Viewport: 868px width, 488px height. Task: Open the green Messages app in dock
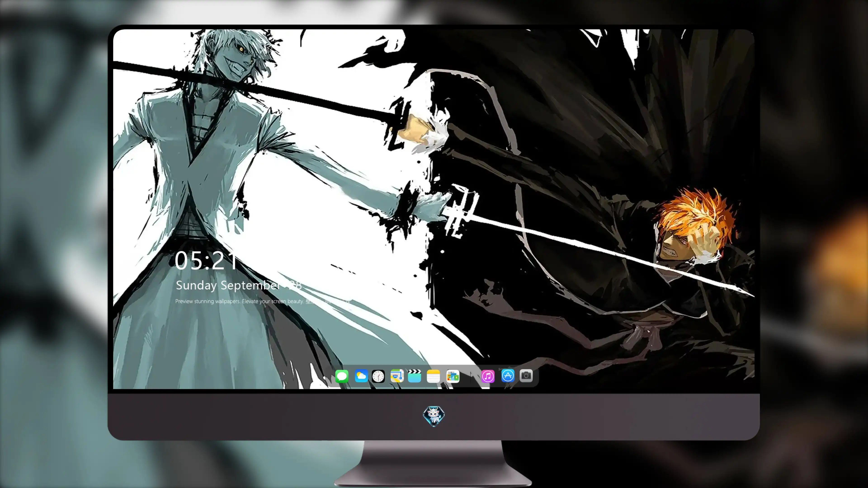click(342, 376)
